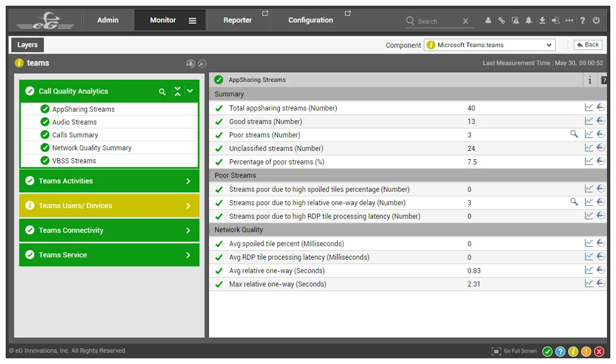Select Audio Streams test
Screen dimensions: 616x364
(x=74, y=122)
